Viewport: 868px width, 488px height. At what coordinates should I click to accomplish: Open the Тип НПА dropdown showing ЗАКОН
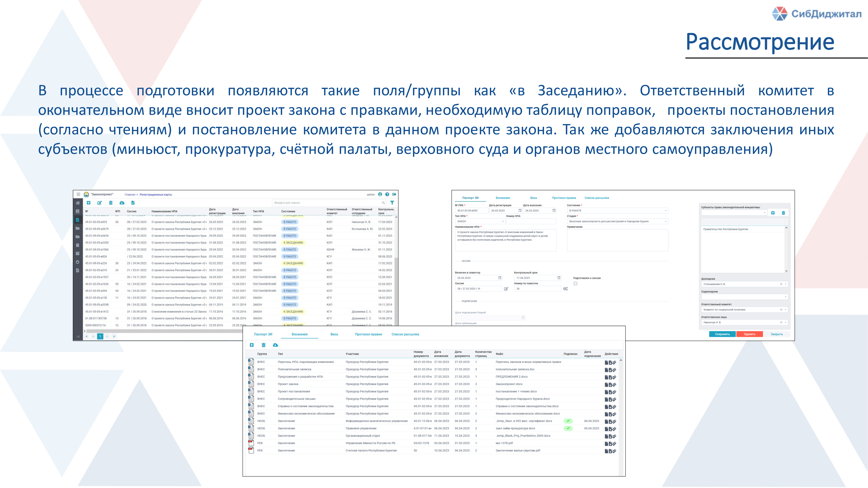coord(480,221)
